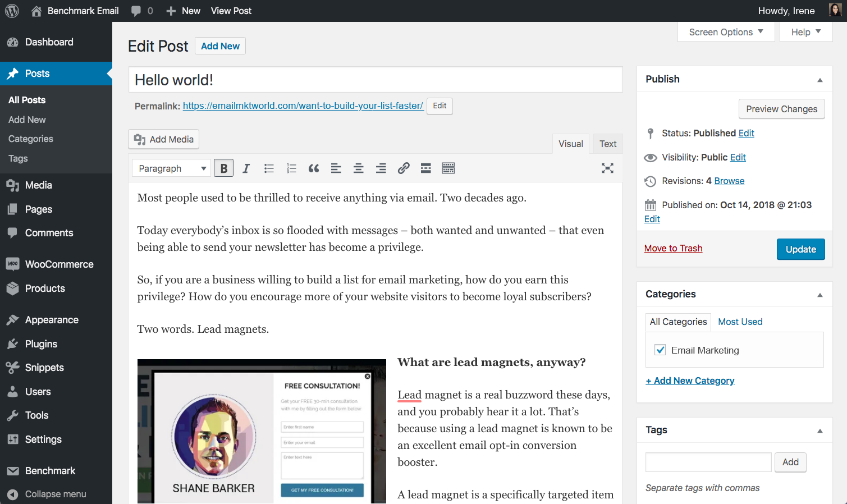Check the Email Marketing category
847x504 pixels.
point(660,350)
